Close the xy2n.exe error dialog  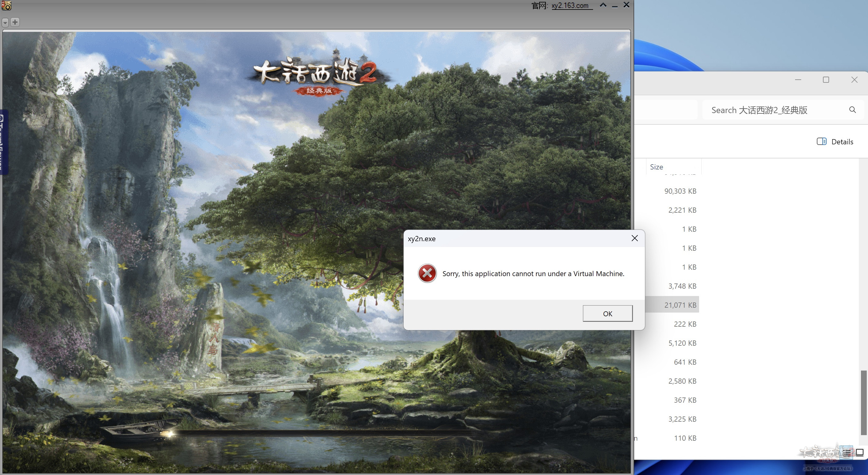pos(634,238)
